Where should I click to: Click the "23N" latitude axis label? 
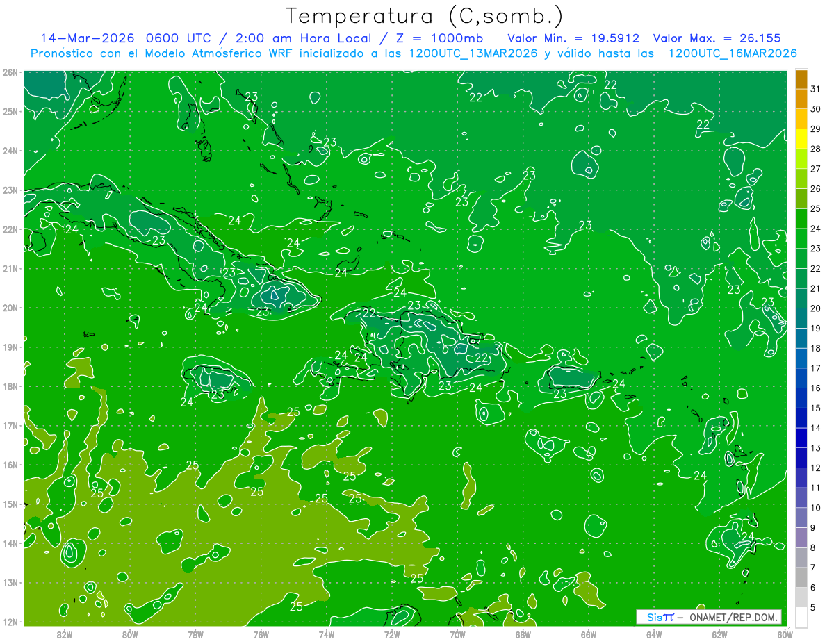click(x=10, y=190)
